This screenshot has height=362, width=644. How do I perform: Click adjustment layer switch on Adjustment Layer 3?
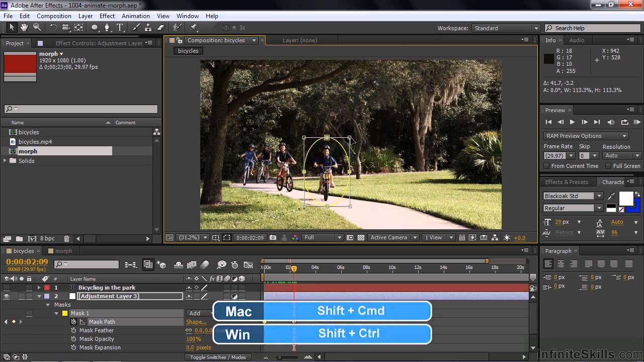click(234, 297)
